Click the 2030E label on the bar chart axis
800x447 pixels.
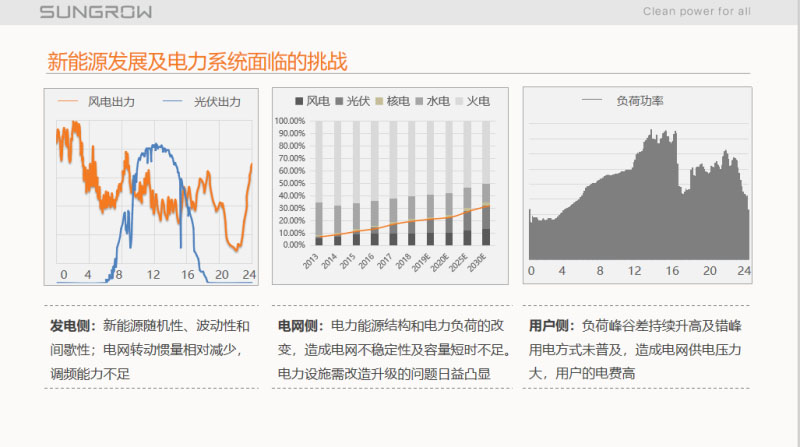click(484, 263)
